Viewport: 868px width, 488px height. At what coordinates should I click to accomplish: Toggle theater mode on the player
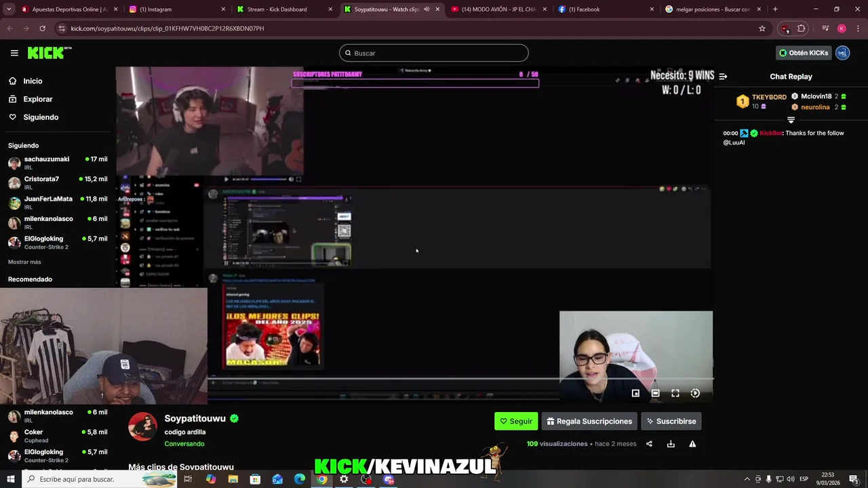(655, 393)
